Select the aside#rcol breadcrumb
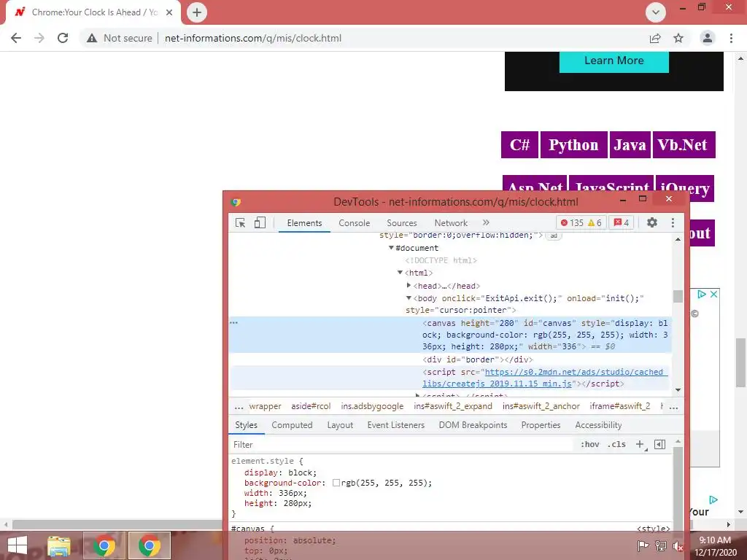Viewport: 747px width, 560px height. [x=311, y=406]
